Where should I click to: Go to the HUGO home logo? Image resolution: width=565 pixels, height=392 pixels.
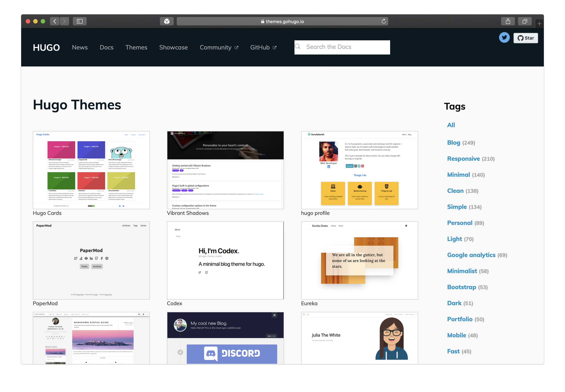coord(46,48)
